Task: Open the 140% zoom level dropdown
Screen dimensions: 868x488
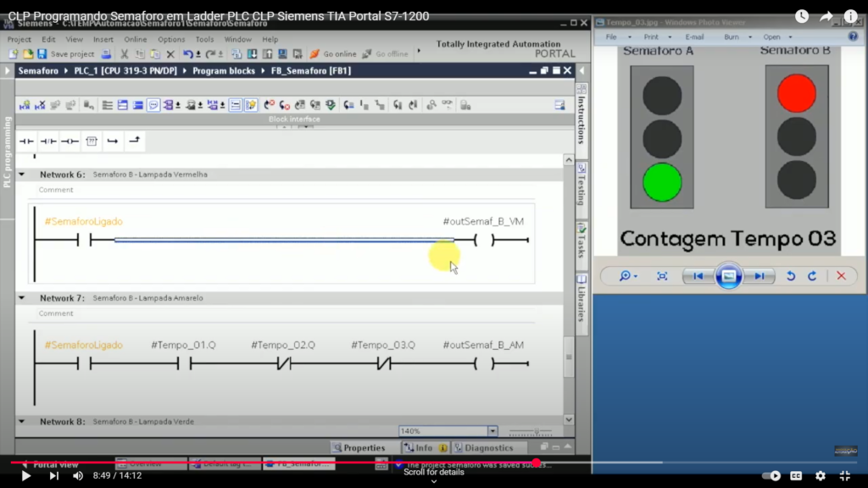Action: pos(492,431)
